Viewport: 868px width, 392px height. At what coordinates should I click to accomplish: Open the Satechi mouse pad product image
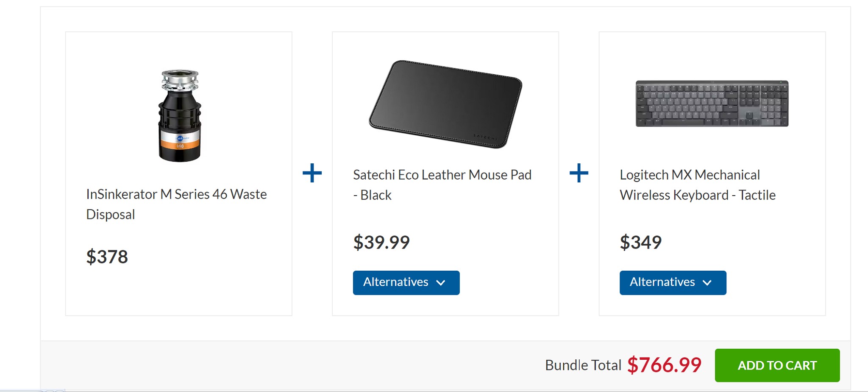pos(445,104)
